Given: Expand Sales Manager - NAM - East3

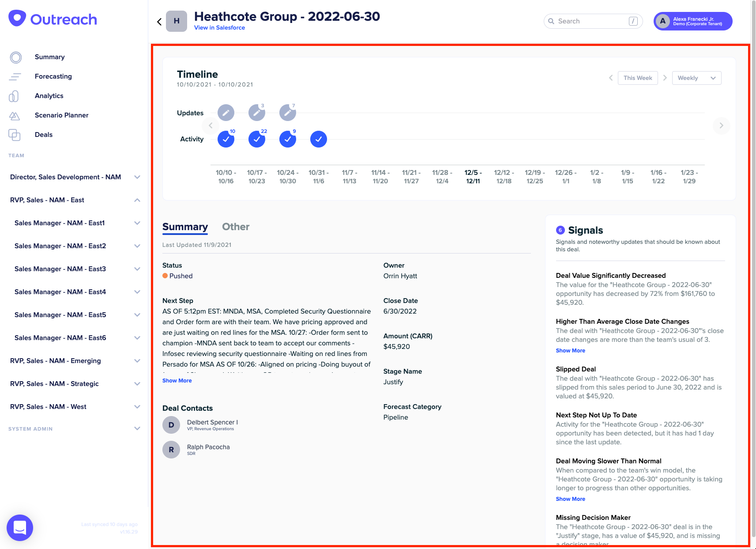Looking at the screenshot, I should tap(137, 269).
